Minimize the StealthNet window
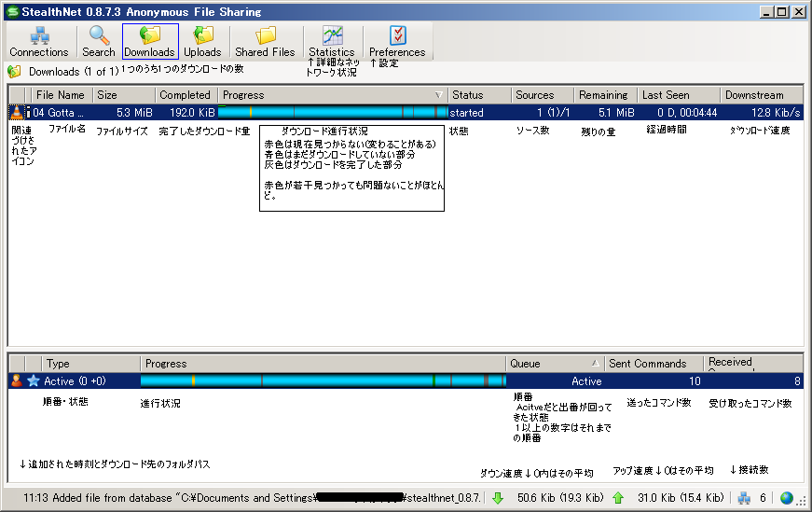 [767, 12]
